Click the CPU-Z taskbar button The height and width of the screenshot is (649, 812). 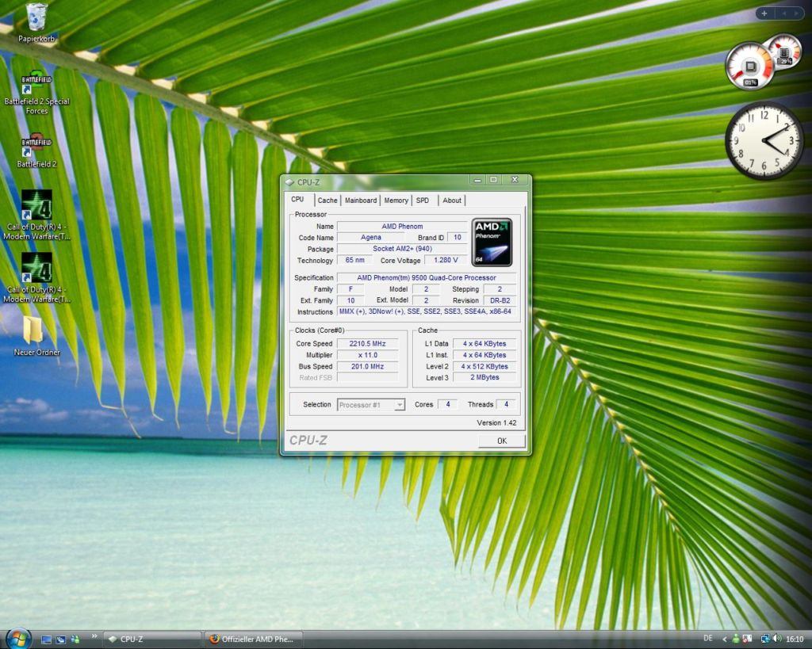click(x=152, y=639)
